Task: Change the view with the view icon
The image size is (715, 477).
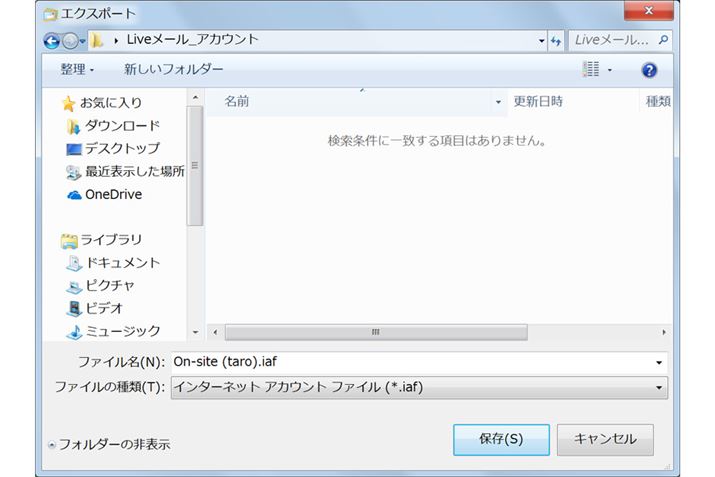Action: pyautogui.click(x=591, y=69)
